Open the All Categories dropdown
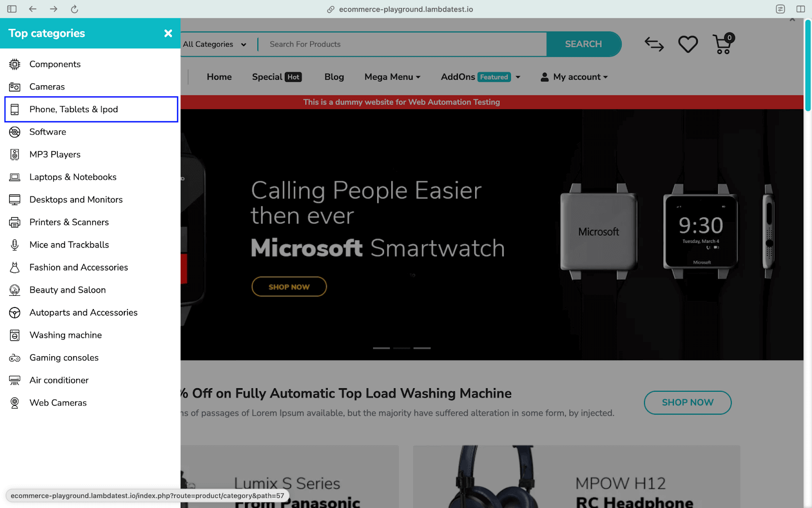This screenshot has height=508, width=812. pos(215,44)
